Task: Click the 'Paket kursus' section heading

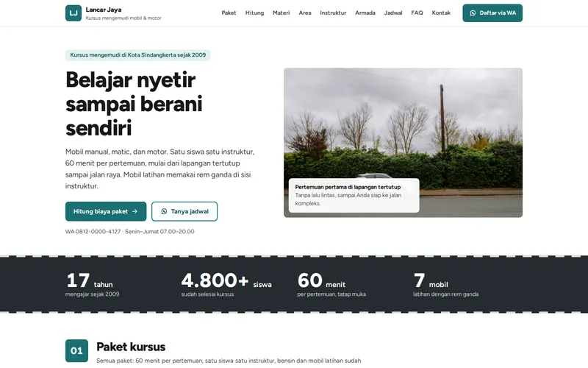Action: coord(131,347)
